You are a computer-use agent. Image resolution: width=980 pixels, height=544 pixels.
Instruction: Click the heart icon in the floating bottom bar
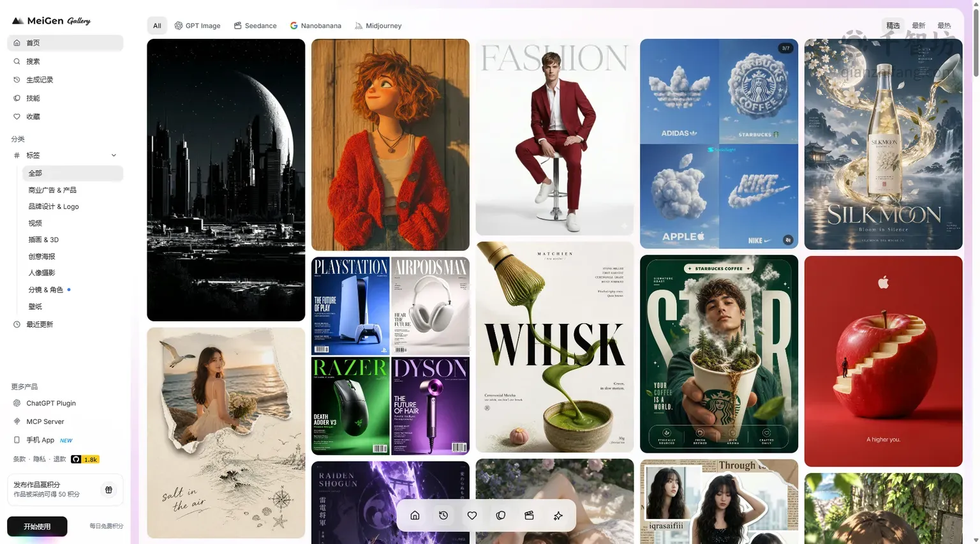[472, 515]
